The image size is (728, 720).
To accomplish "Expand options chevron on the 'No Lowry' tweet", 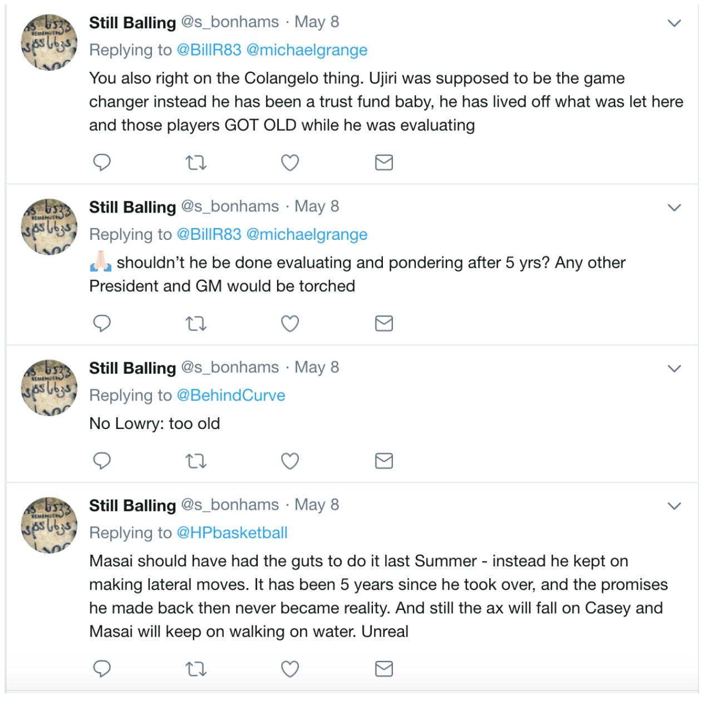I will pyautogui.click(x=674, y=368).
